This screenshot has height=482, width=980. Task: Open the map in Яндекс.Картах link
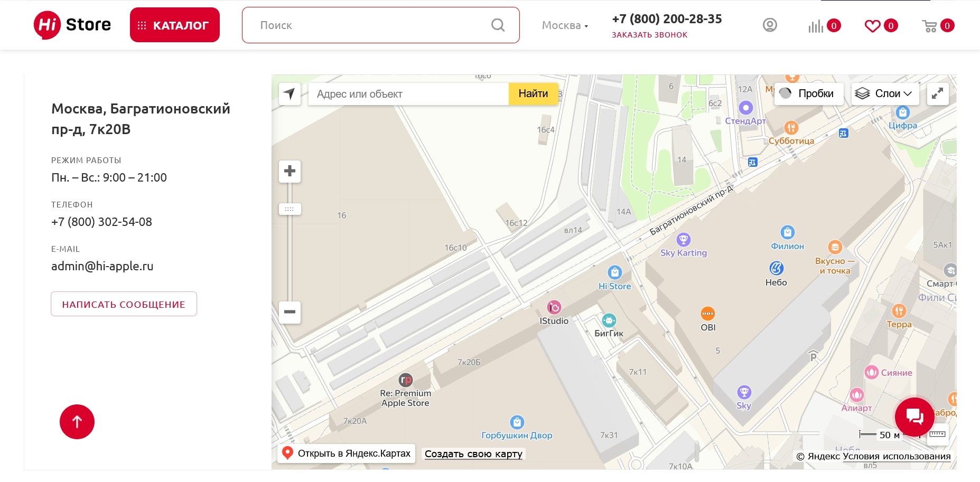click(347, 453)
